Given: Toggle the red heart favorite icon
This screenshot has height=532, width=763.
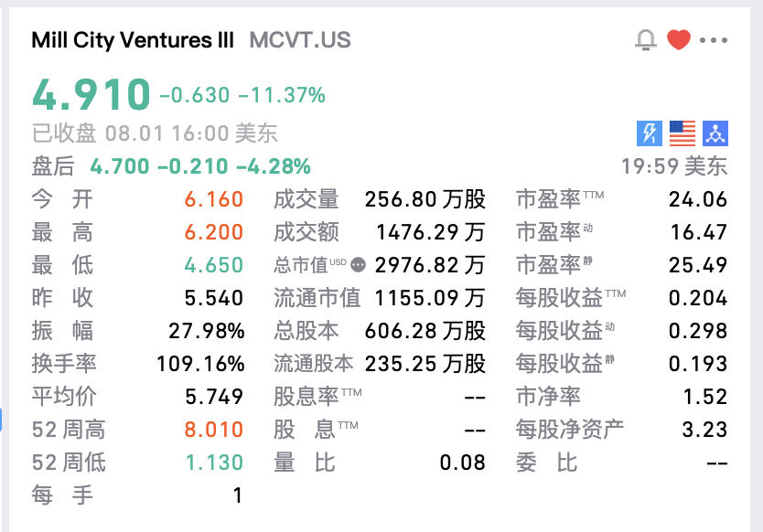Looking at the screenshot, I should click(x=678, y=39).
